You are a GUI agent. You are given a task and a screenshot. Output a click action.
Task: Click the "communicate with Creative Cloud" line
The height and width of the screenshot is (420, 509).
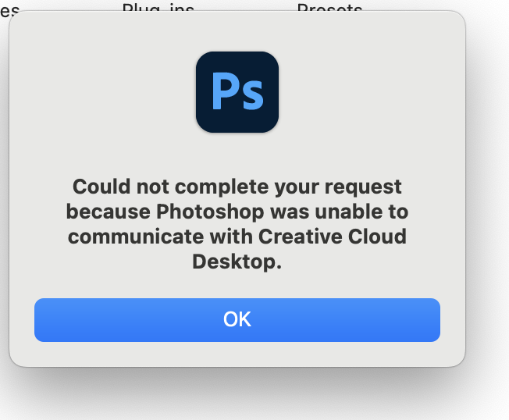click(x=237, y=237)
